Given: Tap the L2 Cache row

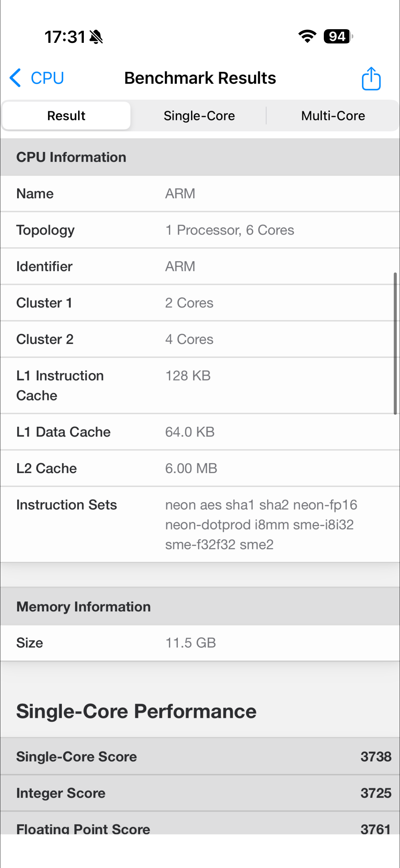Looking at the screenshot, I should (200, 468).
